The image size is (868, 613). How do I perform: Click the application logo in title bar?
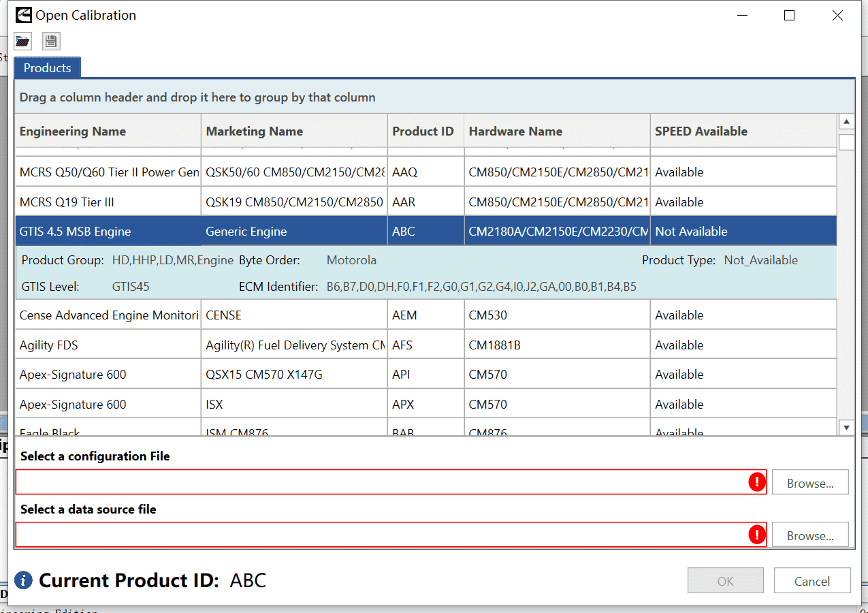[x=24, y=15]
